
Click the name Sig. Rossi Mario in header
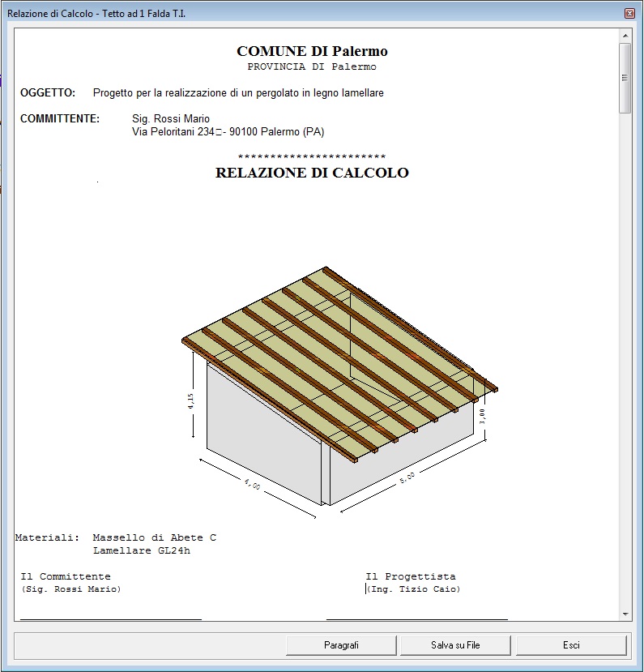pyautogui.click(x=171, y=118)
